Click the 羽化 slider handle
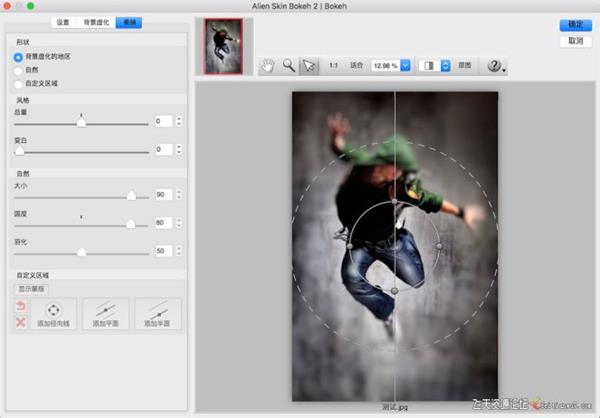600x418 pixels. (81, 251)
